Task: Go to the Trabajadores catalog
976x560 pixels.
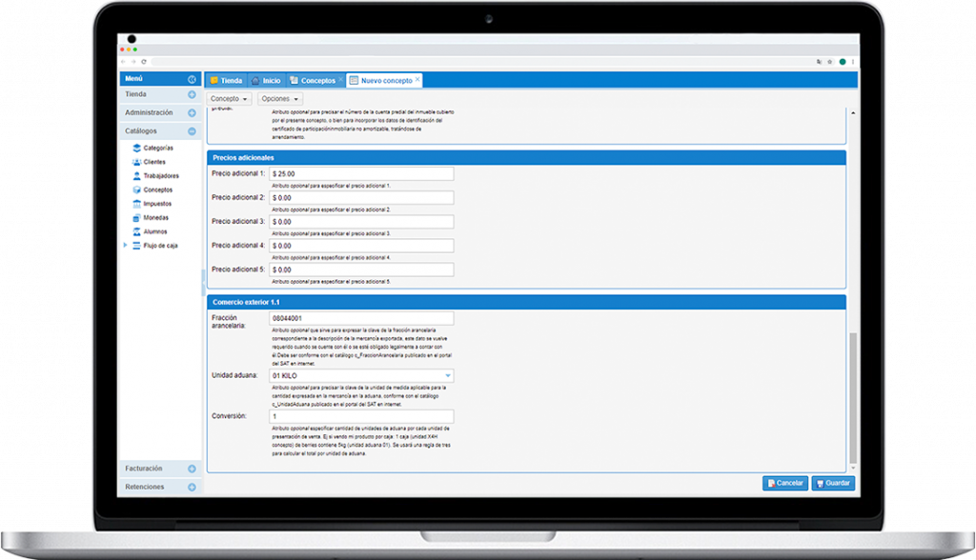Action: point(160,176)
